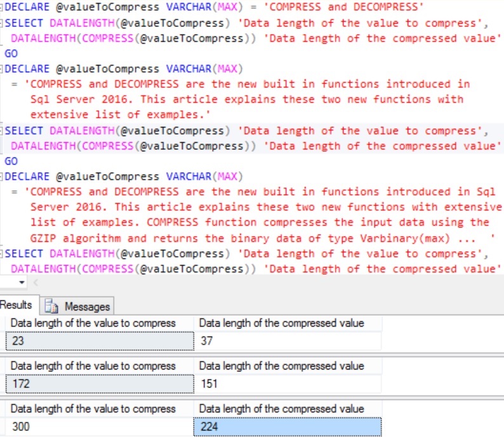
Task: Click the code line starting 'Sql Server 2016. This article'
Action: click(246, 99)
